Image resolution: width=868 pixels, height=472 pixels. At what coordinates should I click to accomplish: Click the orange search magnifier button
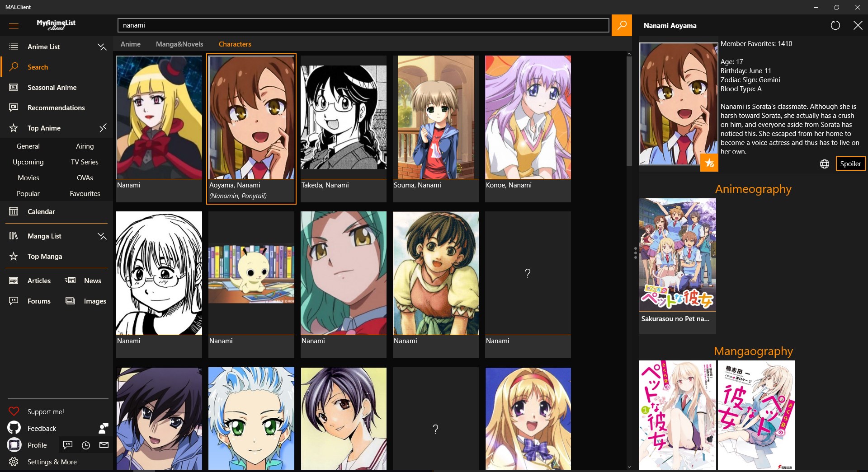pyautogui.click(x=622, y=25)
